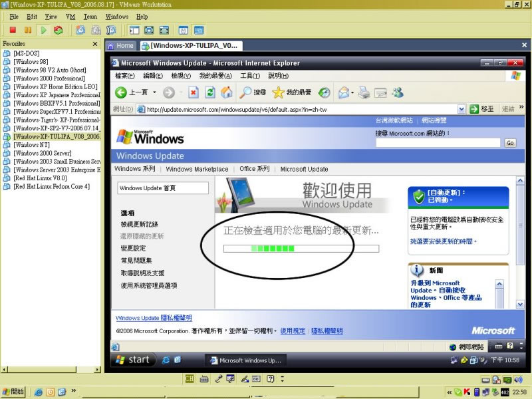Screen dimensions: 532x399
Task: Open the IE address bar dropdown arrow
Action: 461,109
